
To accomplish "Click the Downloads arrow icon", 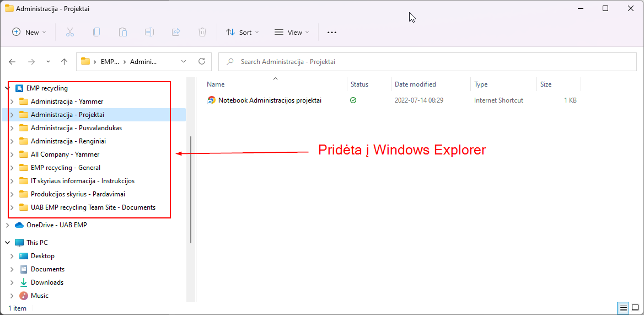I will click(24, 282).
